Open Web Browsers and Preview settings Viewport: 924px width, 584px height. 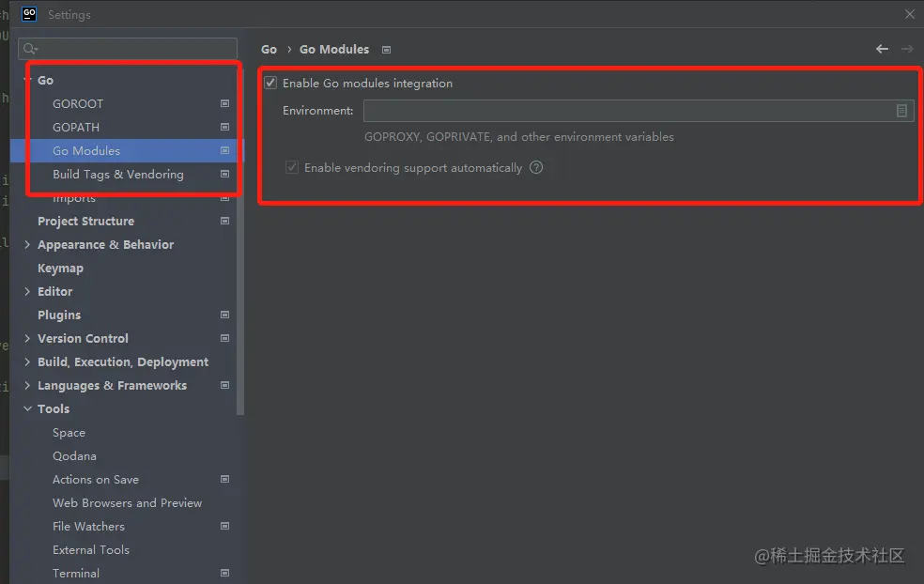tap(128, 502)
